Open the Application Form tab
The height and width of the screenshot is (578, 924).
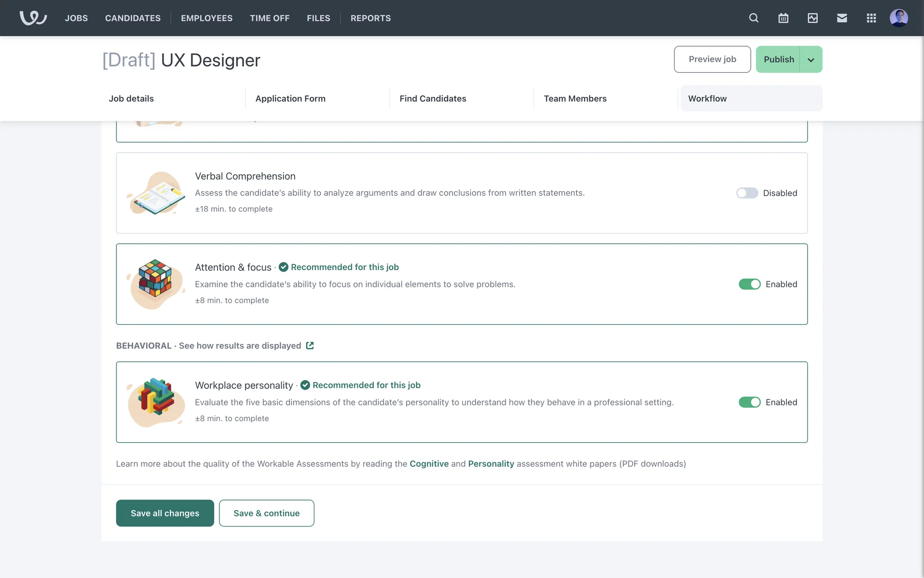290,98
